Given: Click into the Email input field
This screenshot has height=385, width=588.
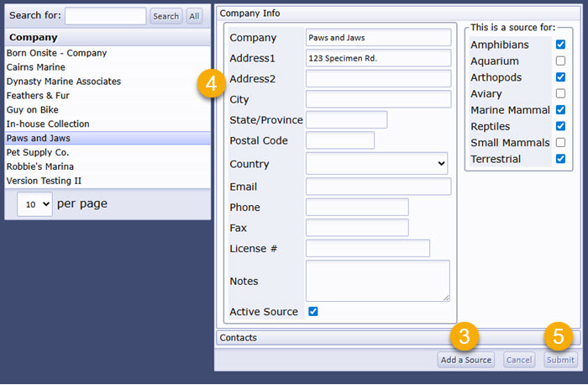Looking at the screenshot, I should 378,187.
